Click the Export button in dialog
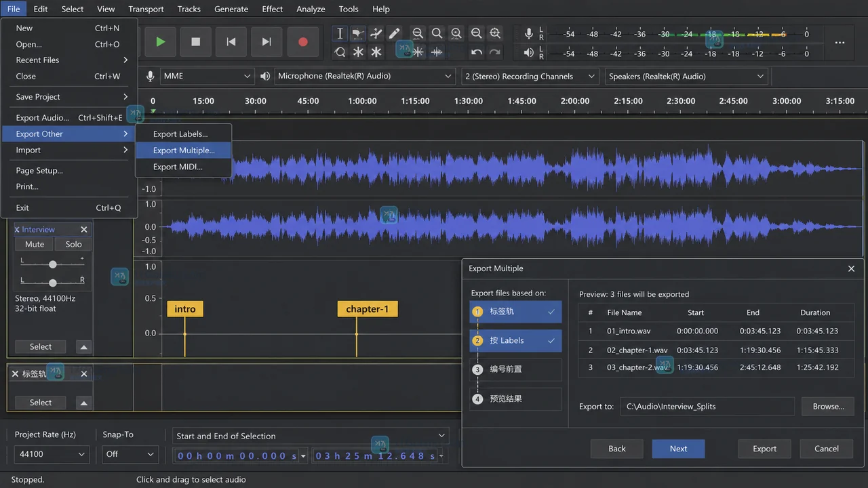Screen dimensions: 868x488 (x=764, y=449)
